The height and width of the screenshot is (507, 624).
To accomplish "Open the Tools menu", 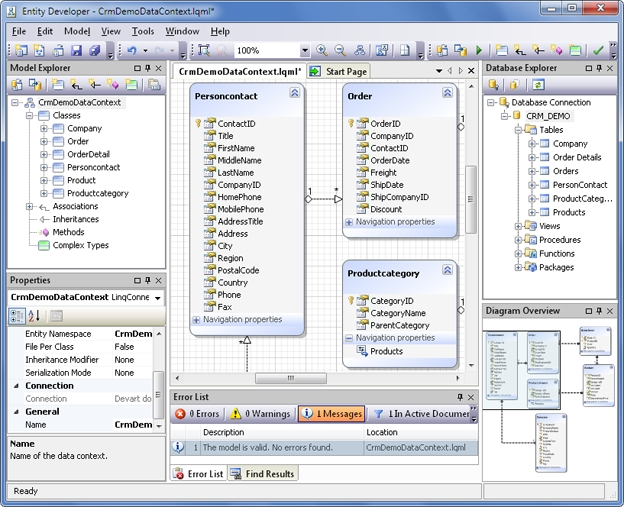I will click(x=143, y=31).
